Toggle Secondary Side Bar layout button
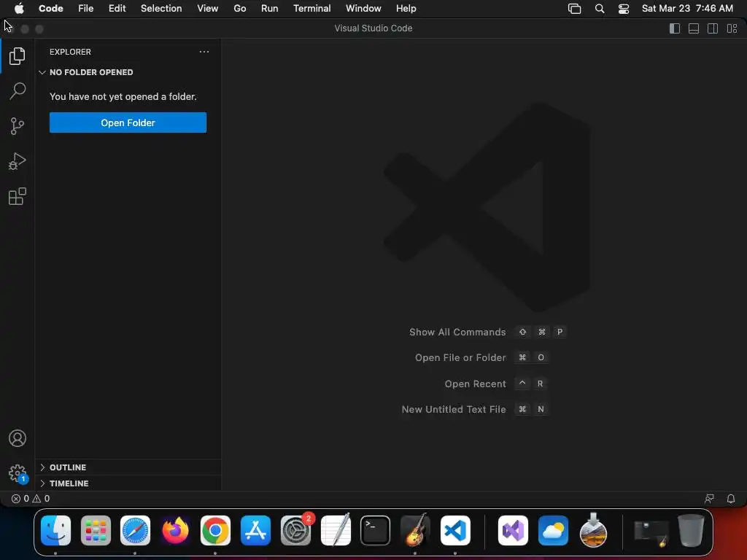The image size is (747, 560). pos(713,28)
